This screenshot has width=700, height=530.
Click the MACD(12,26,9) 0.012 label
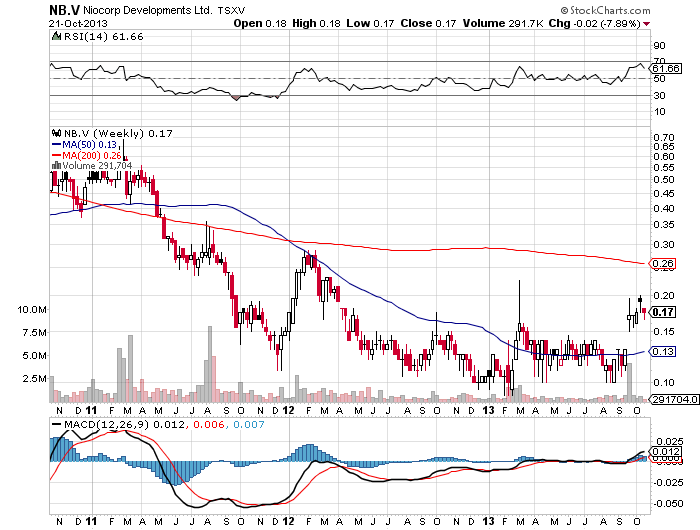[x=124, y=424]
